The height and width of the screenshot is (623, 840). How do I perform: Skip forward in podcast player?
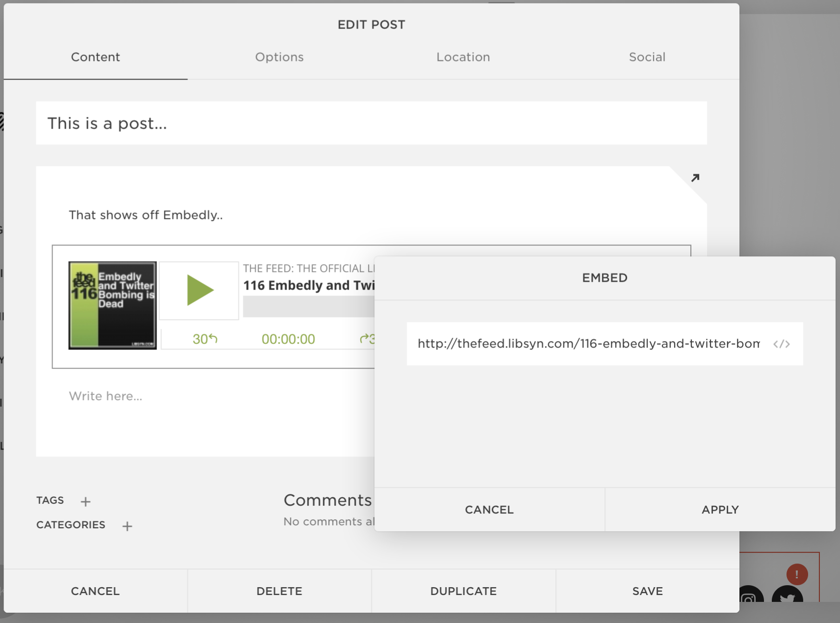click(x=367, y=339)
